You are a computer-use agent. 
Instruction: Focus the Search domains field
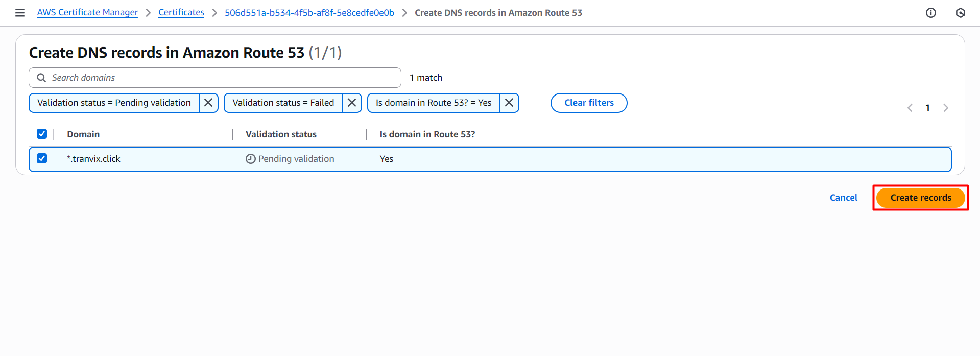220,78
